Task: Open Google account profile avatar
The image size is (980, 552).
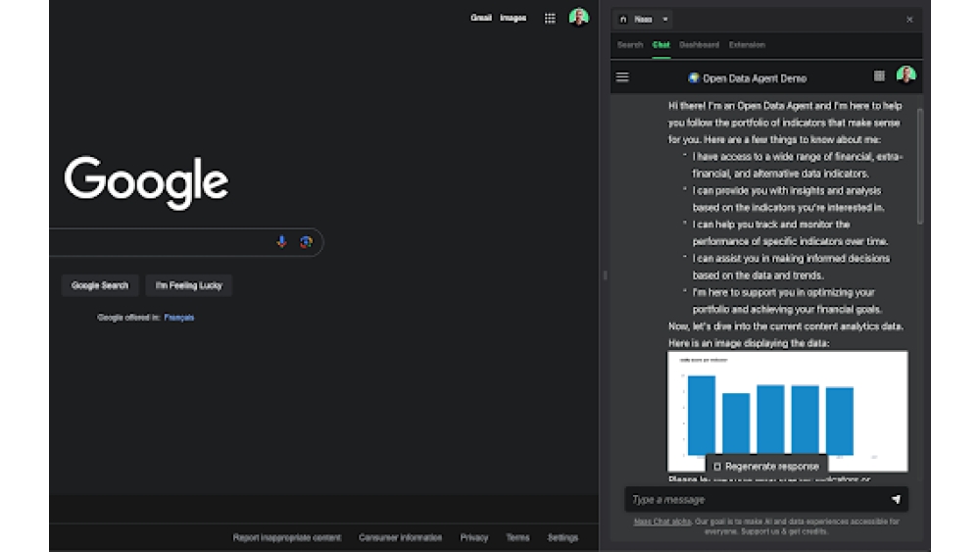Action: tap(579, 18)
